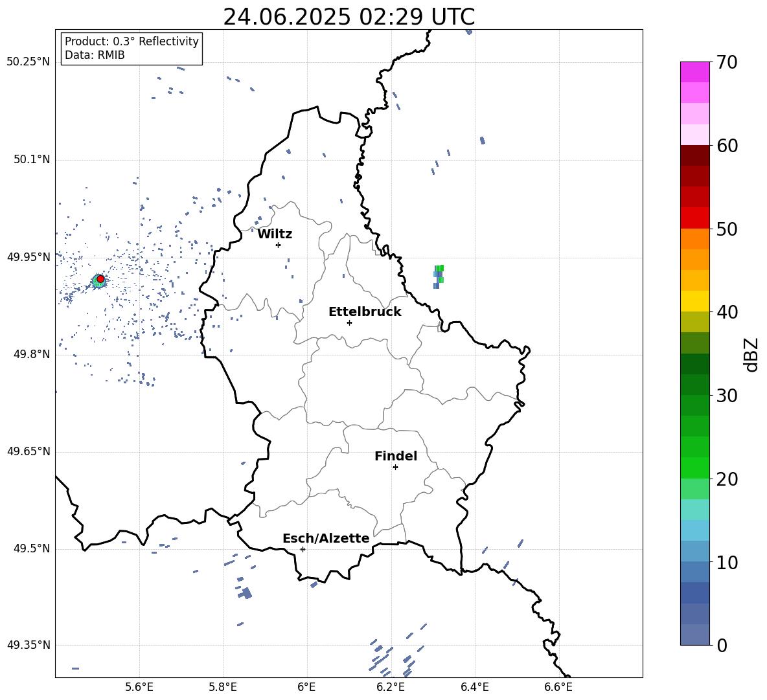Click the 49.35°N latitude label

[x=29, y=645]
